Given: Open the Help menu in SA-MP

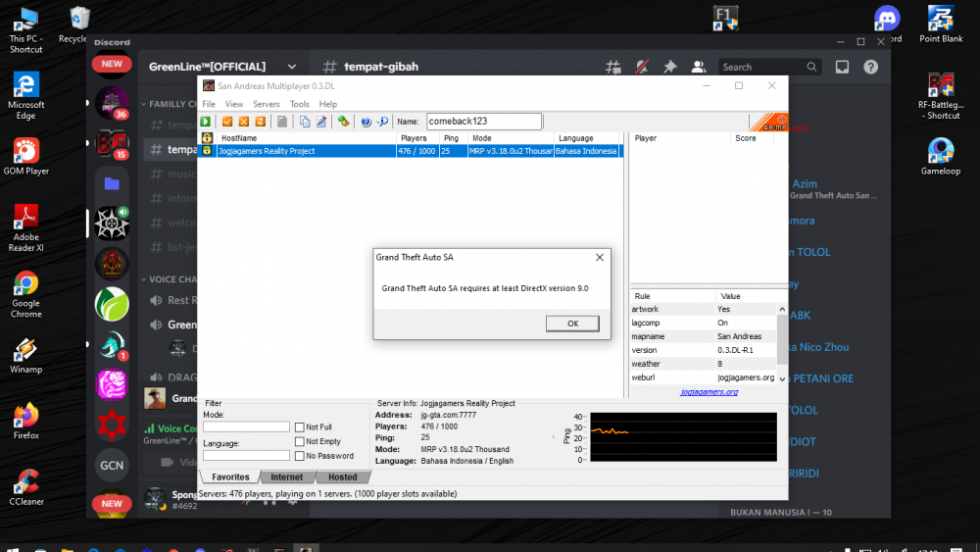Looking at the screenshot, I should click(328, 104).
